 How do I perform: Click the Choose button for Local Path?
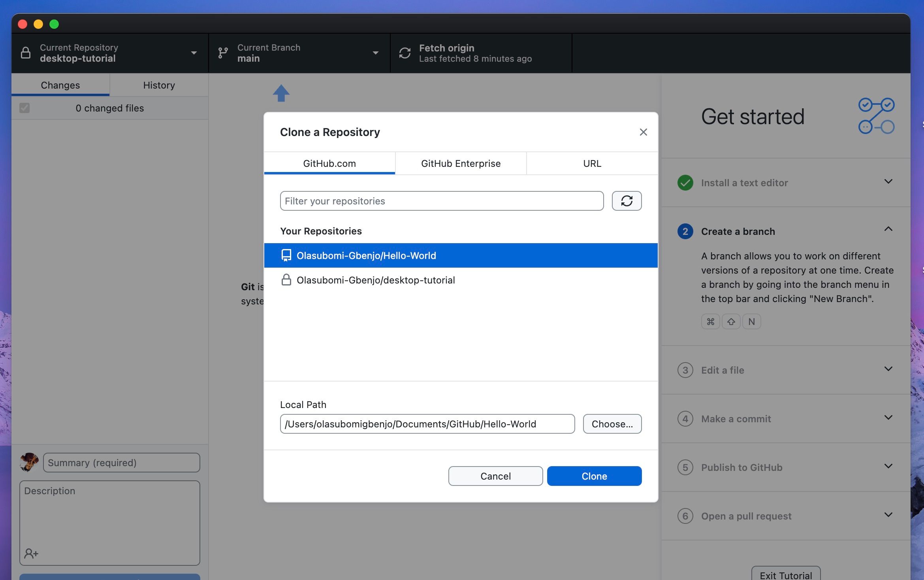click(612, 423)
